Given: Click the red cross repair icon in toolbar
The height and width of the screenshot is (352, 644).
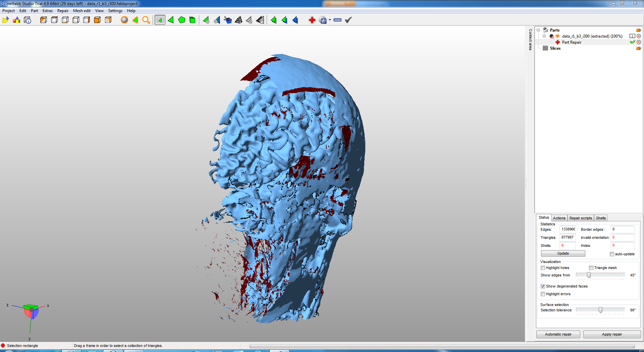Looking at the screenshot, I should click(x=312, y=20).
